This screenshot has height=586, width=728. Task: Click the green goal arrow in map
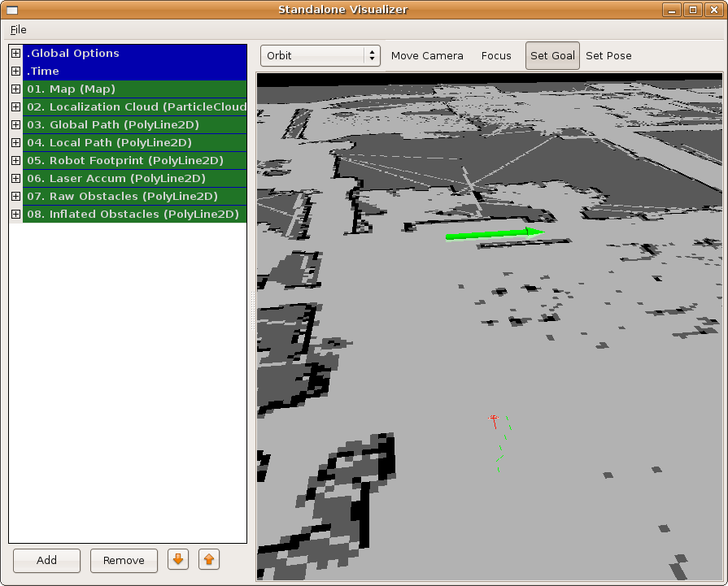tap(491, 235)
